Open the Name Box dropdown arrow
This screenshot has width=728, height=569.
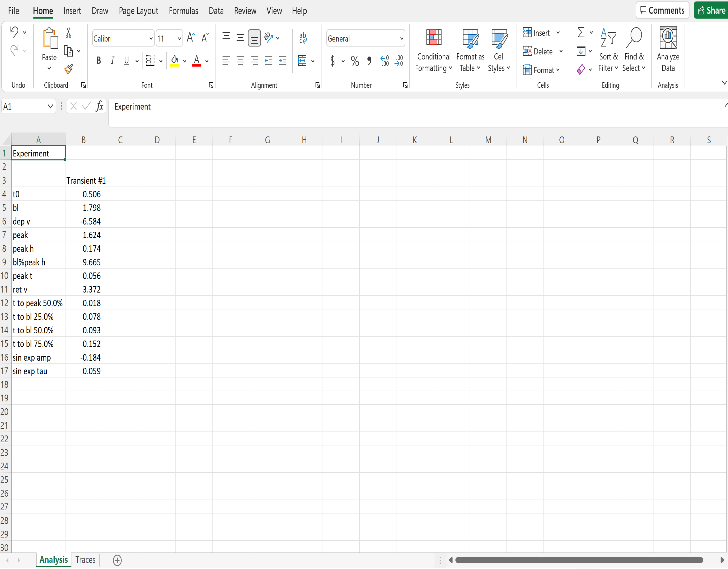tap(50, 106)
